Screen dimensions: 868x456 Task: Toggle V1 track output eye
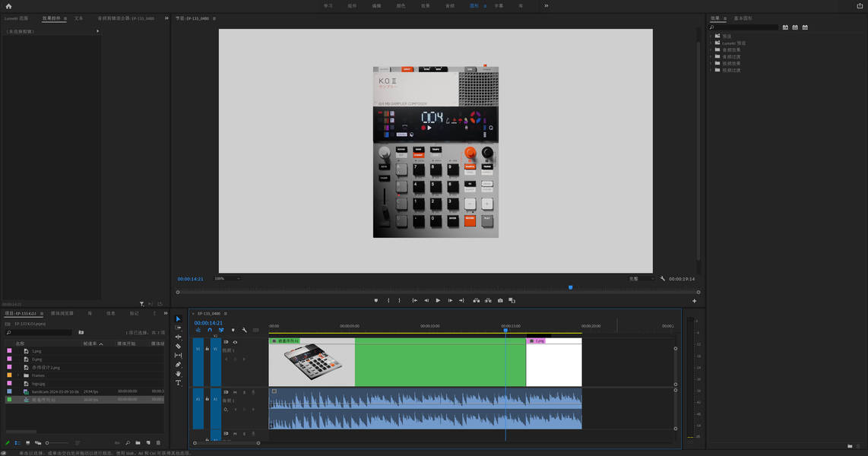pyautogui.click(x=236, y=342)
